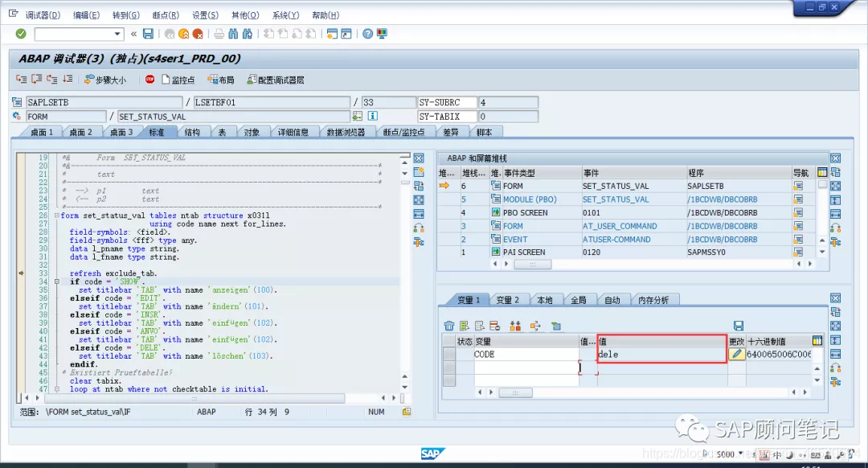The image size is (868, 468).
Task: Collapse the loop block at line 47
Action: [x=56, y=389]
